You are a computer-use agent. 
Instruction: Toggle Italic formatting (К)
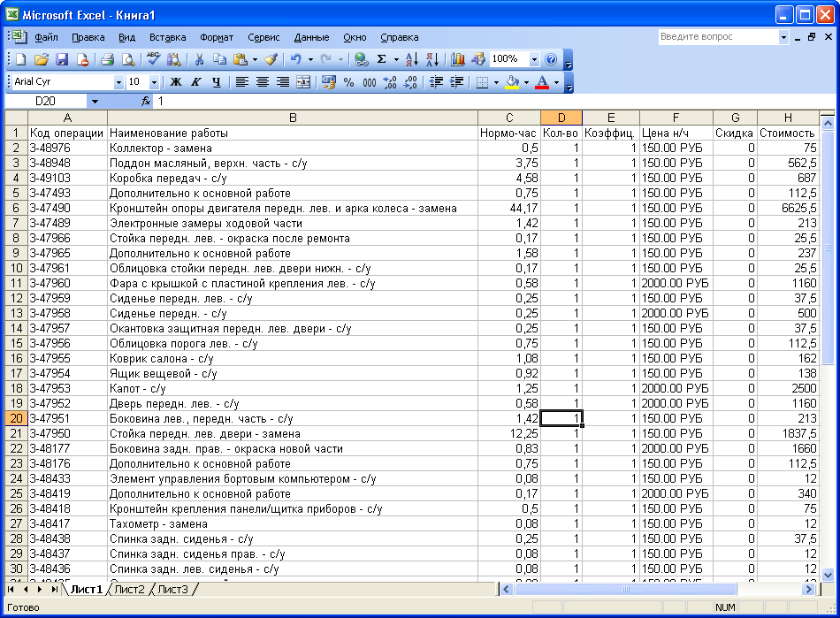coord(195,82)
